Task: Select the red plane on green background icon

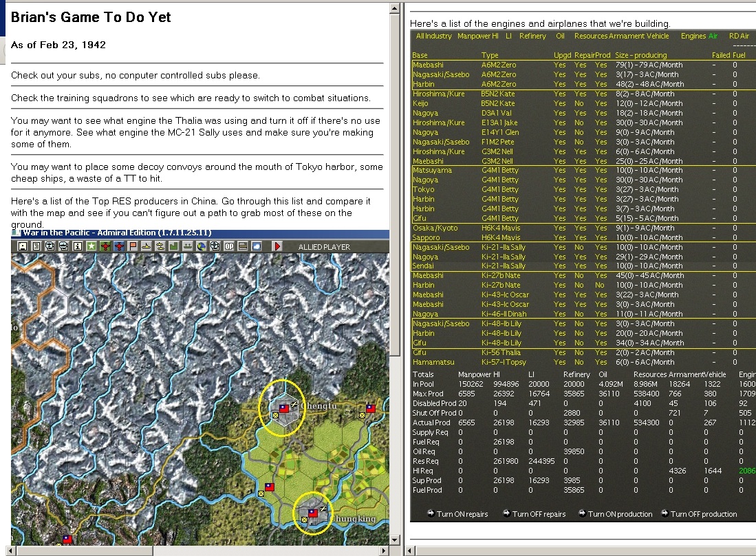Action: 105,246
